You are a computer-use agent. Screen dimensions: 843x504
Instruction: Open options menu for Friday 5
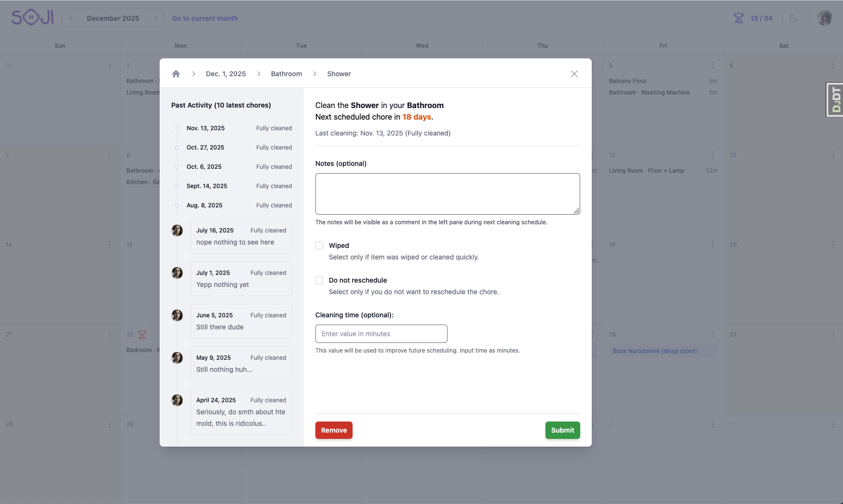coord(712,65)
